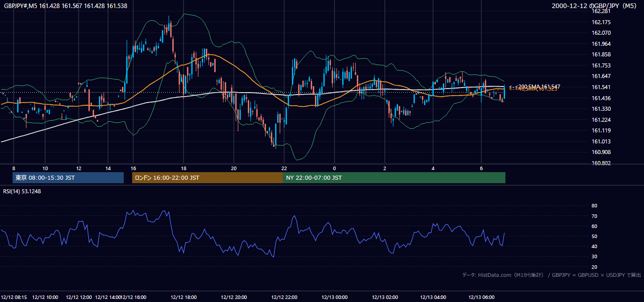
Task: Click hour label 10 under price chart
Action: coord(45,169)
